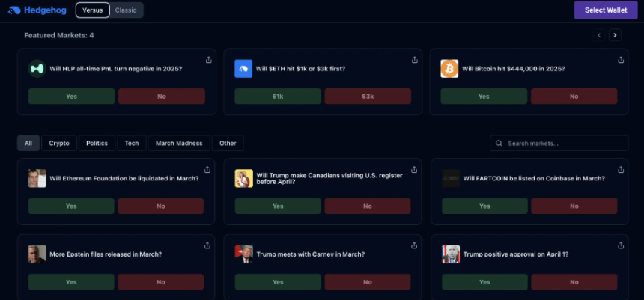The width and height of the screenshot is (644, 300).
Task: Click the Hedgehog logo icon
Action: click(x=14, y=10)
